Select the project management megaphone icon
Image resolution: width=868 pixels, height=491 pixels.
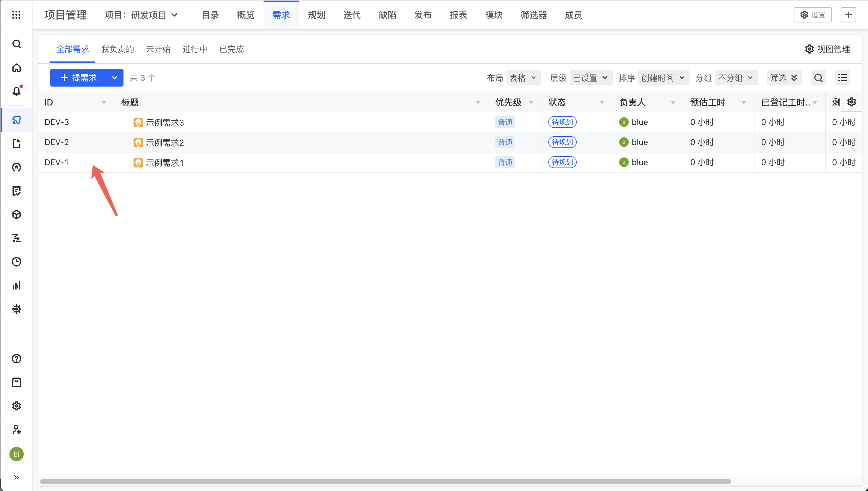[x=17, y=120]
